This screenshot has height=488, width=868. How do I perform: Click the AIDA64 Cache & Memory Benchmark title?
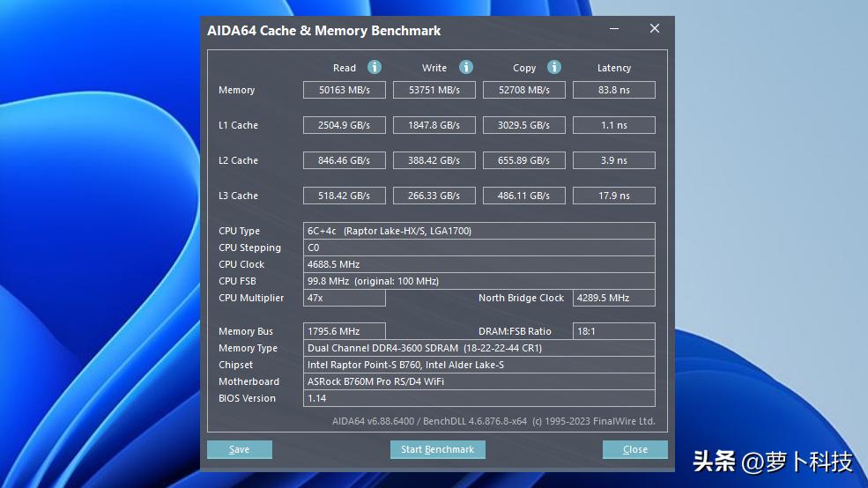323,31
